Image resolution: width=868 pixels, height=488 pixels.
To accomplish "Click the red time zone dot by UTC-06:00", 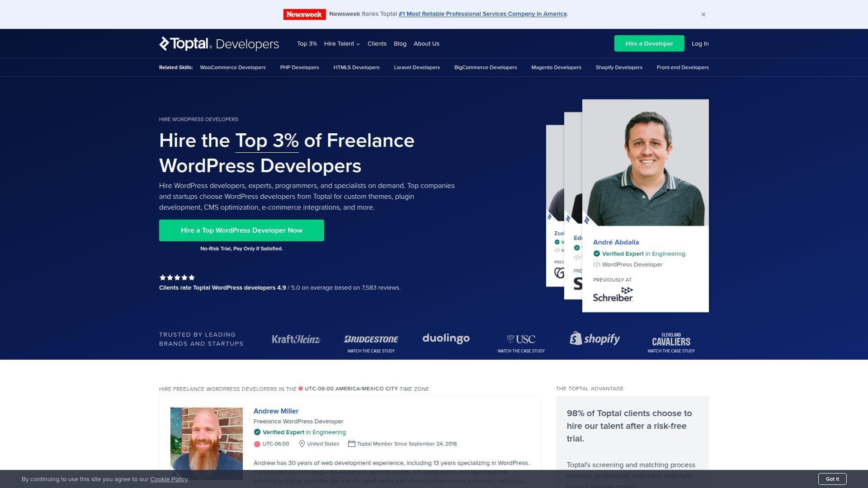I will point(257,444).
